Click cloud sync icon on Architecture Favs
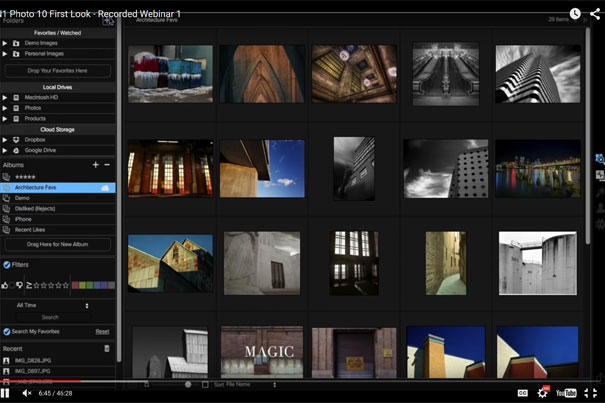The image size is (605, 403). (x=105, y=188)
